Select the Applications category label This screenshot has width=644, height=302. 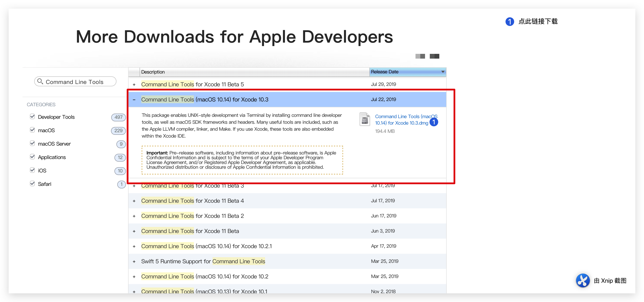[x=52, y=157]
